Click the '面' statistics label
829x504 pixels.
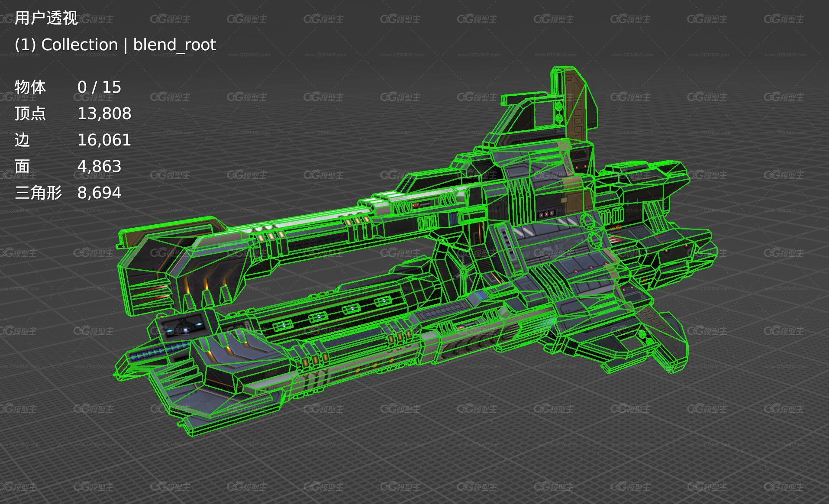click(23, 166)
